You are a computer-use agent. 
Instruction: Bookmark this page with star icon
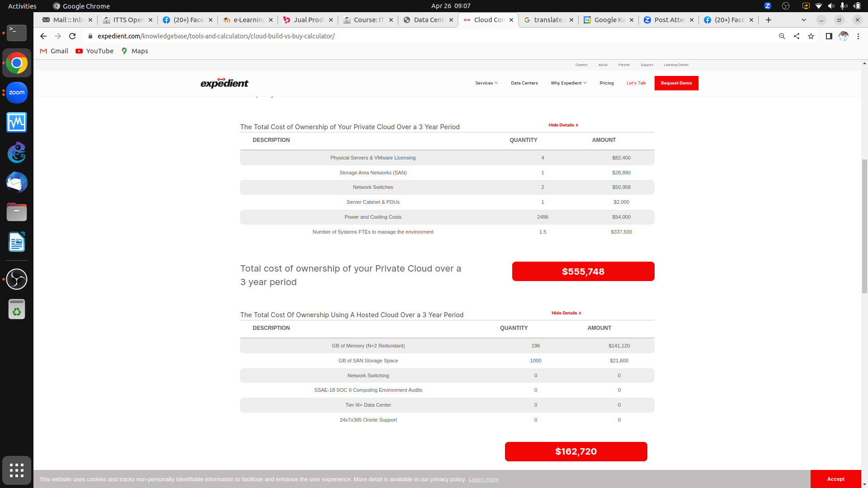point(811,36)
